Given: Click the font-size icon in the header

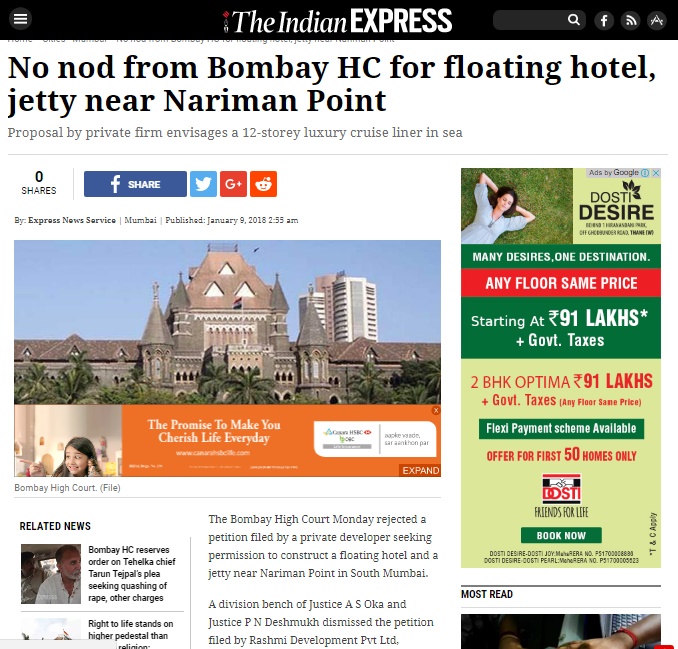Looking at the screenshot, I should click(657, 20).
